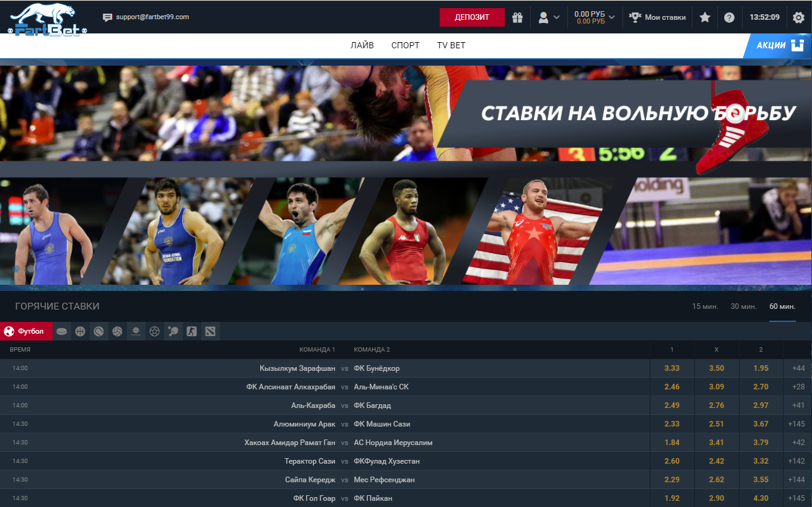This screenshot has height=507, width=812.
Task: Select the water polo sport icon
Action: point(136,331)
